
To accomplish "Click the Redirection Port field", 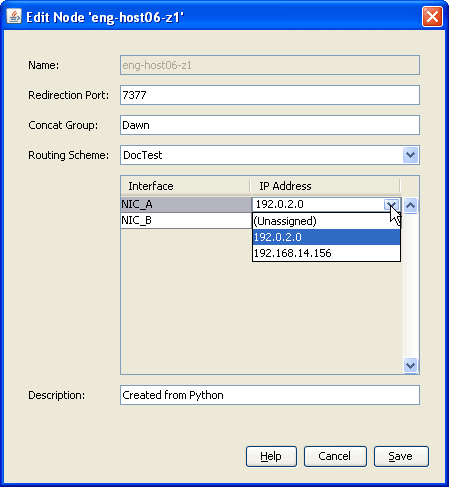I will pos(270,95).
